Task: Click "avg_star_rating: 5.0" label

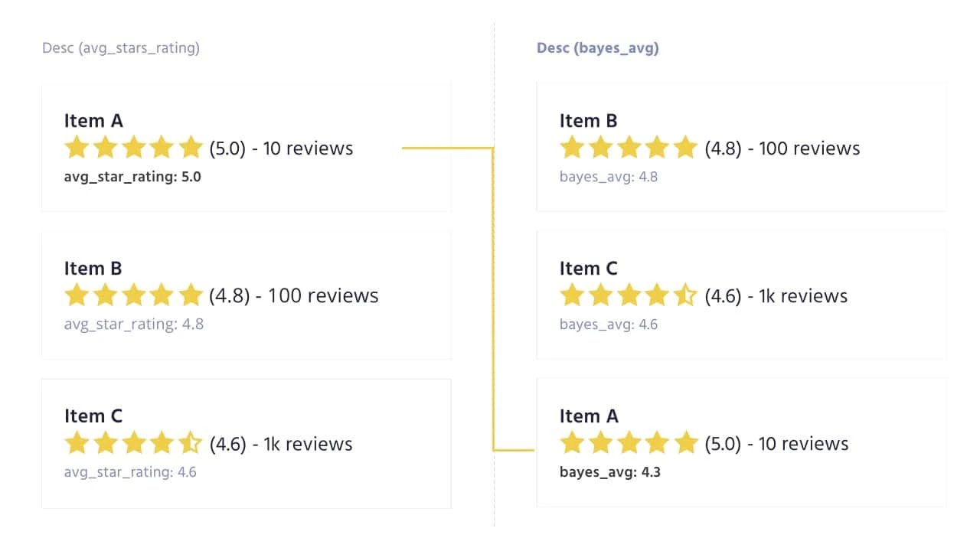Action: (132, 177)
